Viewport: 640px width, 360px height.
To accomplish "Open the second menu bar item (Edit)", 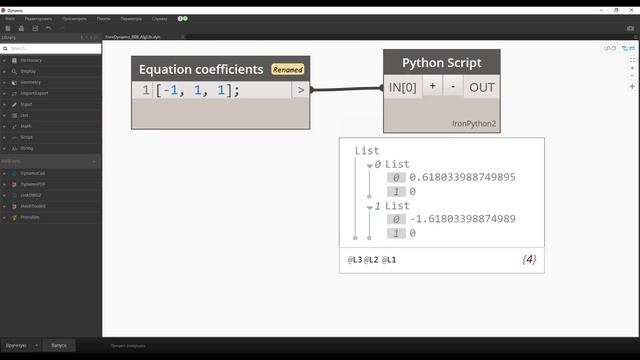I will [x=38, y=18].
